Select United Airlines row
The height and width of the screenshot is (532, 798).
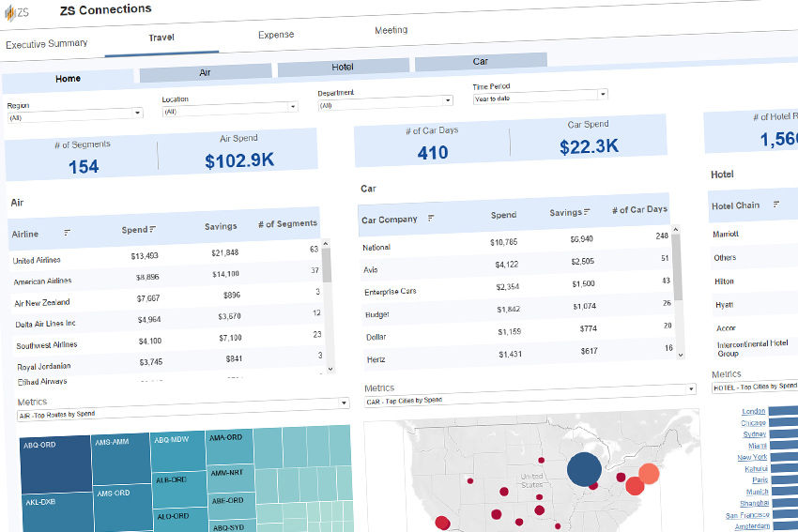tap(165, 255)
